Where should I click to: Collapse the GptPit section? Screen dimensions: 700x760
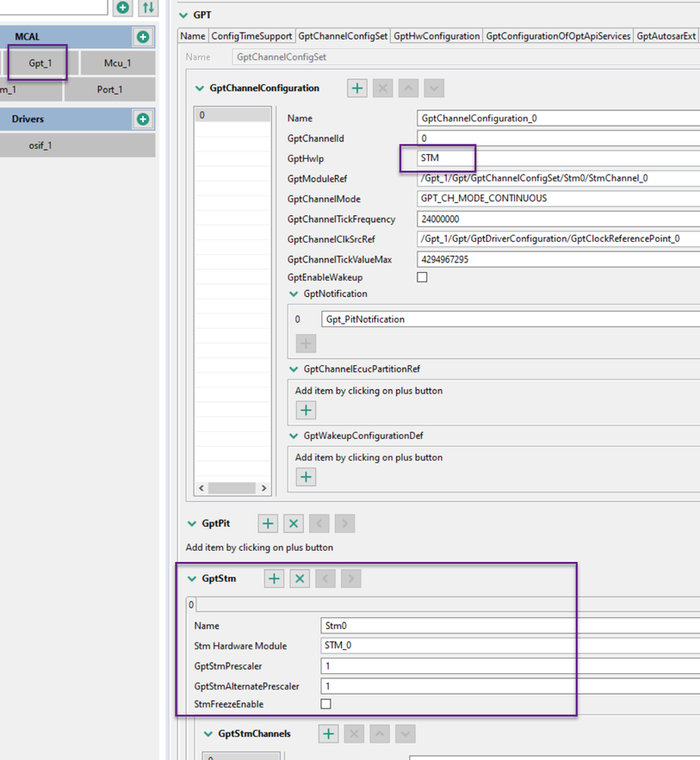click(x=192, y=523)
